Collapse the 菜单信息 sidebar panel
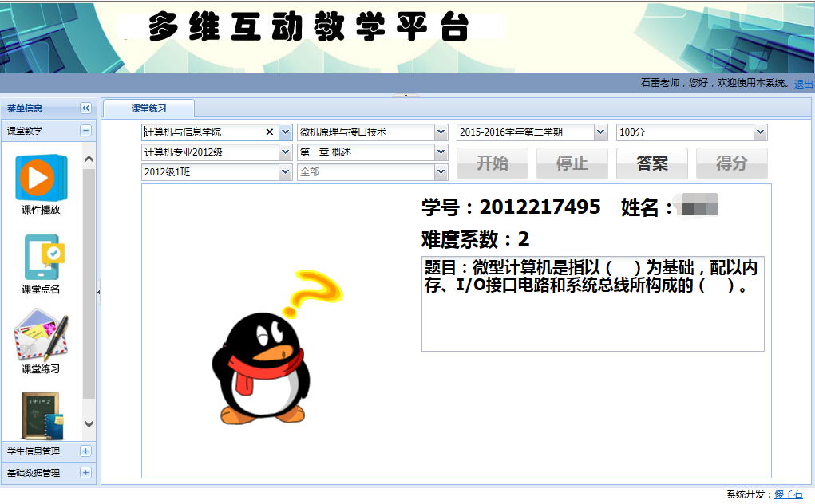The width and height of the screenshot is (815, 504). [85, 108]
